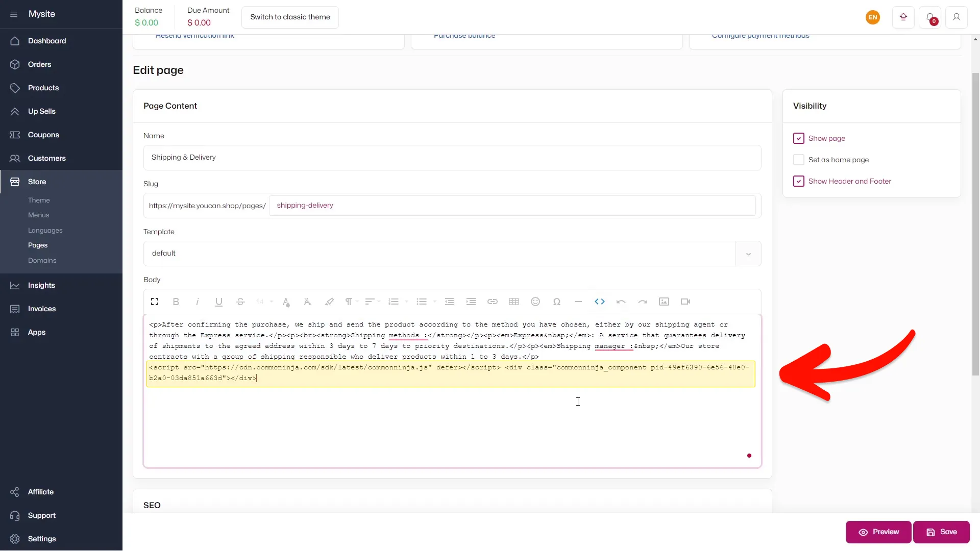Click Switch to classic theme button

[x=290, y=17]
